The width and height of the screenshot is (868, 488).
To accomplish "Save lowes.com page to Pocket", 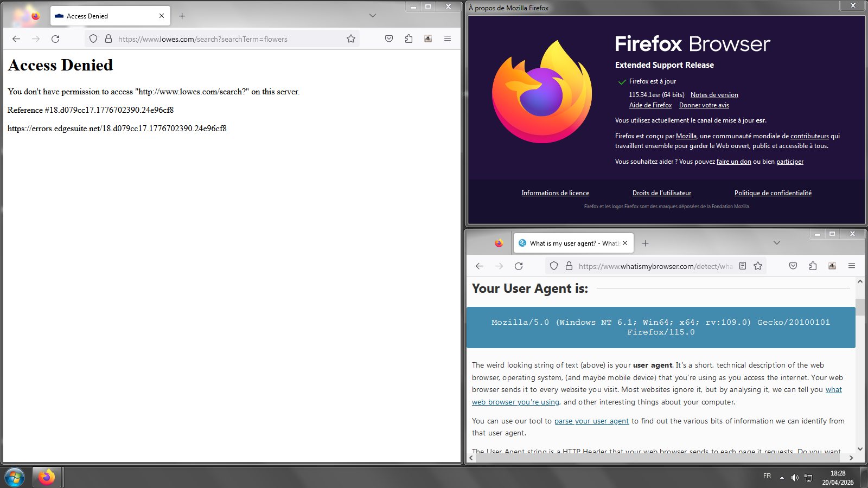I will tap(389, 39).
